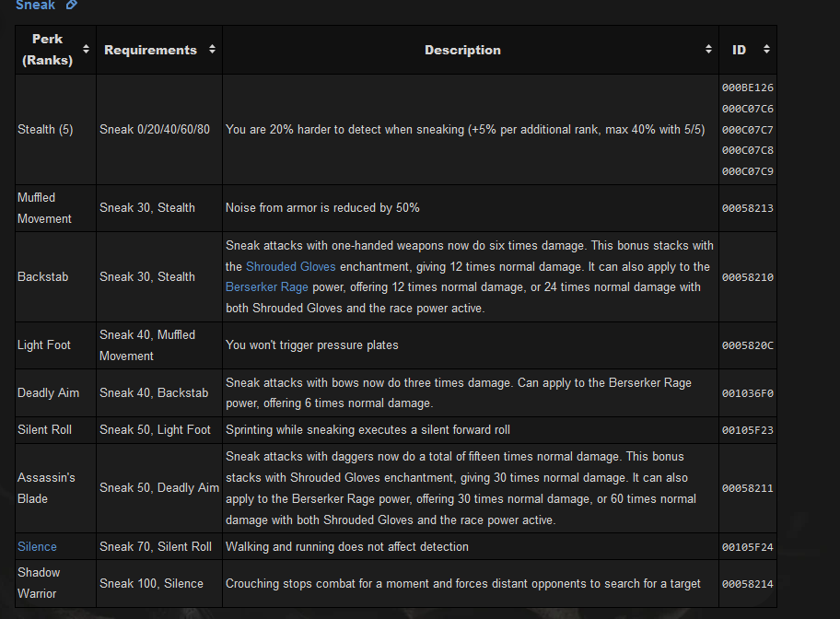The height and width of the screenshot is (619, 840).
Task: Select Crouching stops combat description text
Action: (463, 584)
